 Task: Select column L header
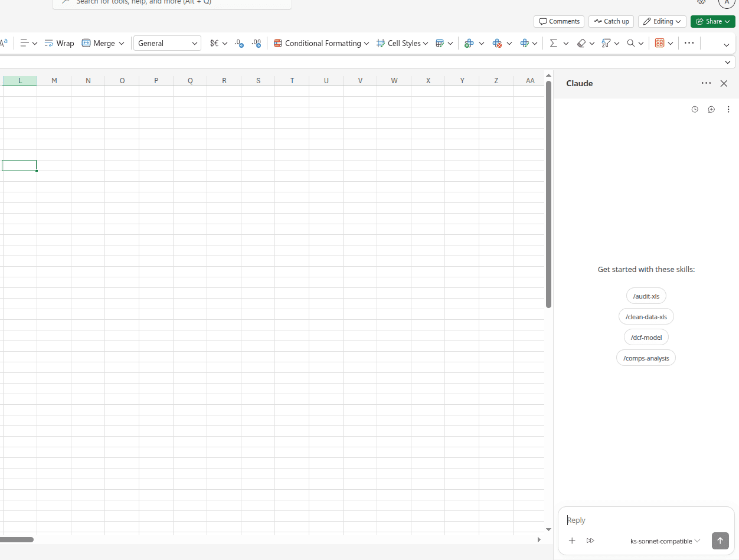(20, 81)
